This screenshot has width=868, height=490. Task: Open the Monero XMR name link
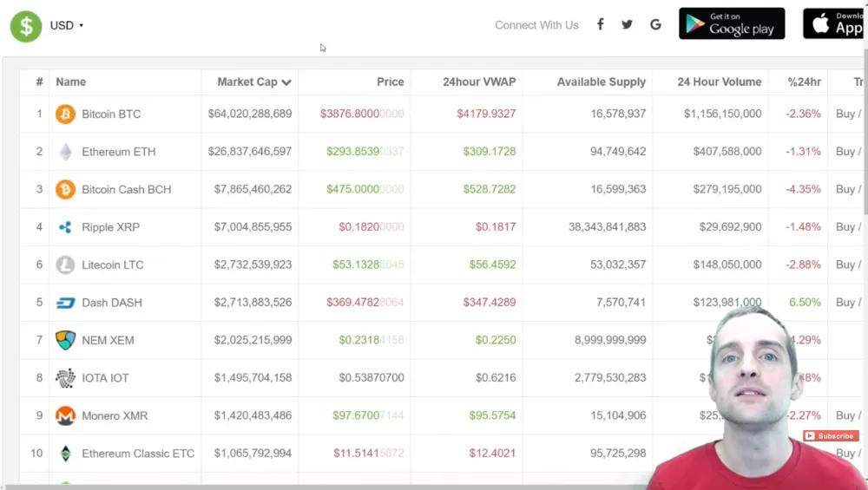[115, 415]
